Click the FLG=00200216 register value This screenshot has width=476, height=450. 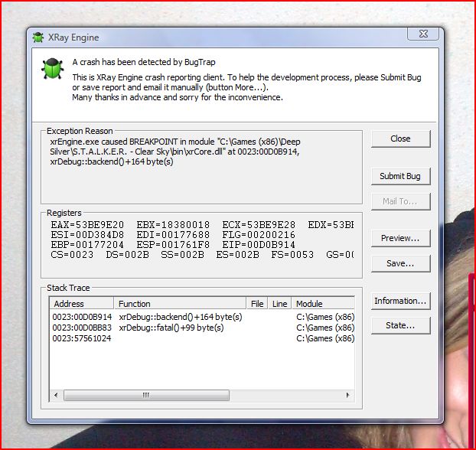tap(259, 235)
